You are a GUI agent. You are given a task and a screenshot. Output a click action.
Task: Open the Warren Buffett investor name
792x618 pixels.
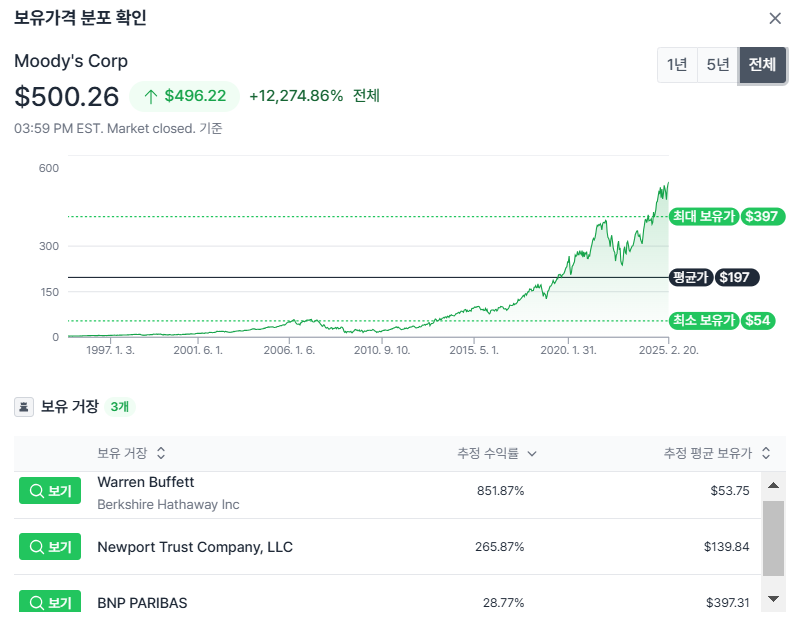tap(145, 482)
